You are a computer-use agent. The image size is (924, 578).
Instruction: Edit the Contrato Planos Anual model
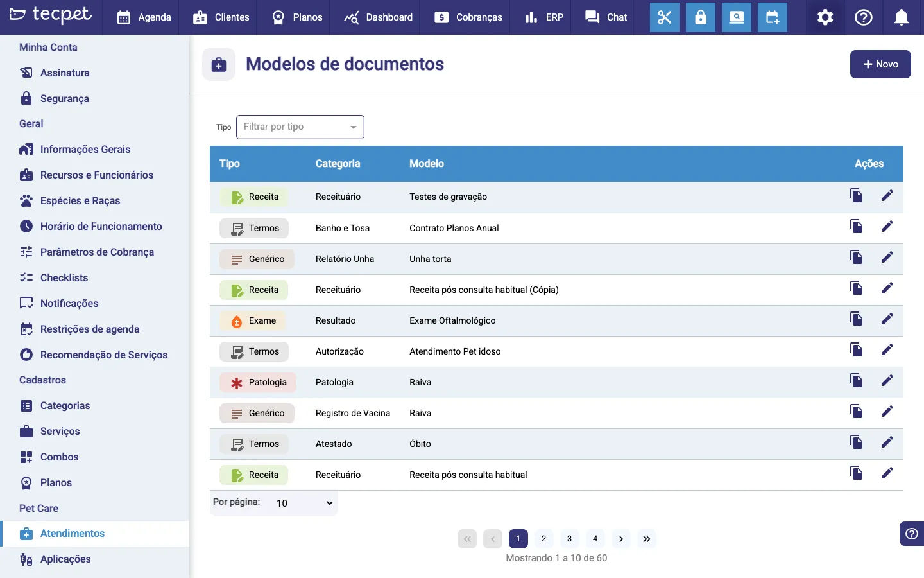coord(887,226)
